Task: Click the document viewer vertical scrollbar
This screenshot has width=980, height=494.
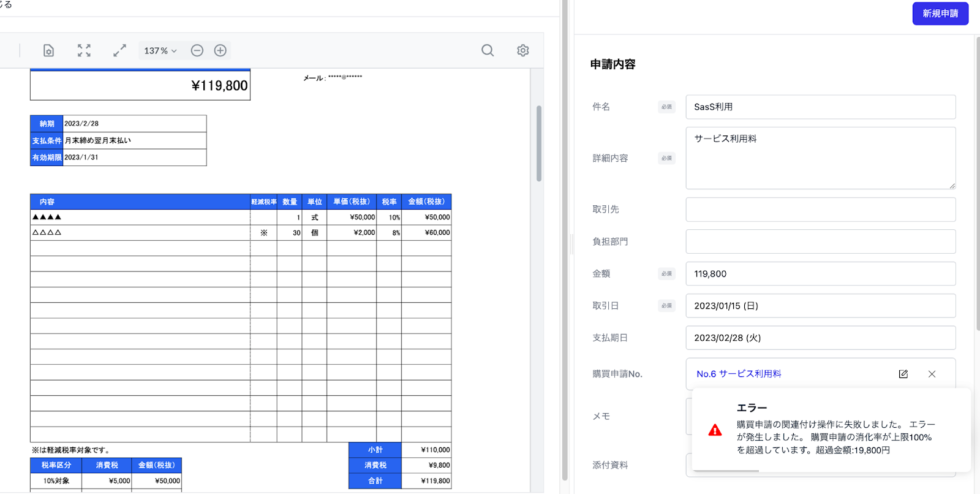Action: (x=539, y=143)
